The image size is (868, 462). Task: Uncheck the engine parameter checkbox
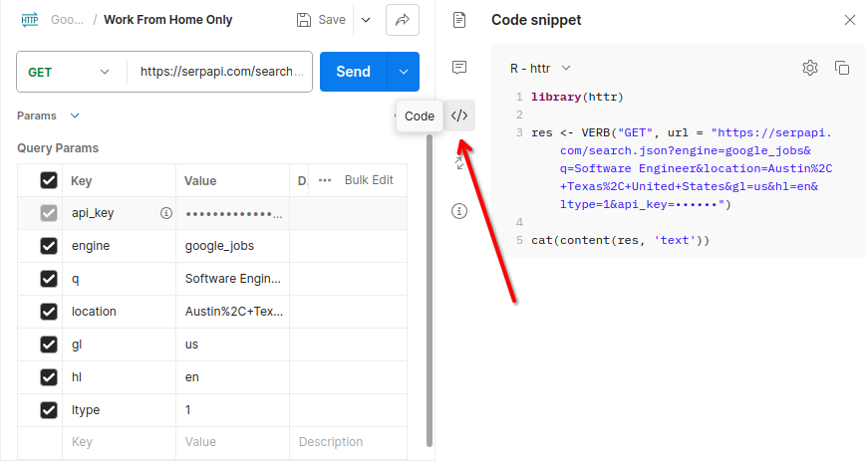click(x=49, y=246)
